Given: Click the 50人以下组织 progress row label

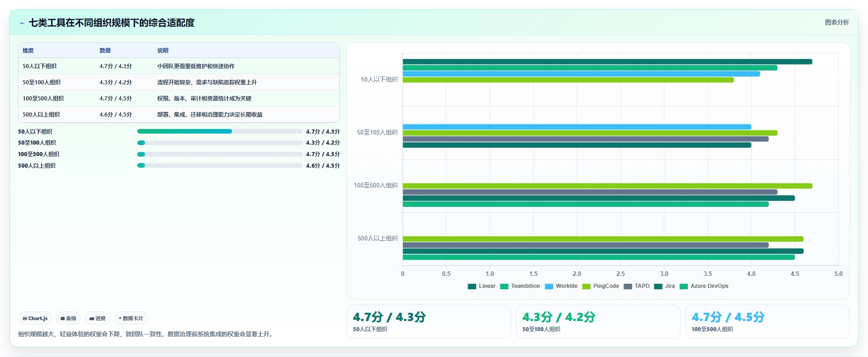Looking at the screenshot, I should (35, 131).
